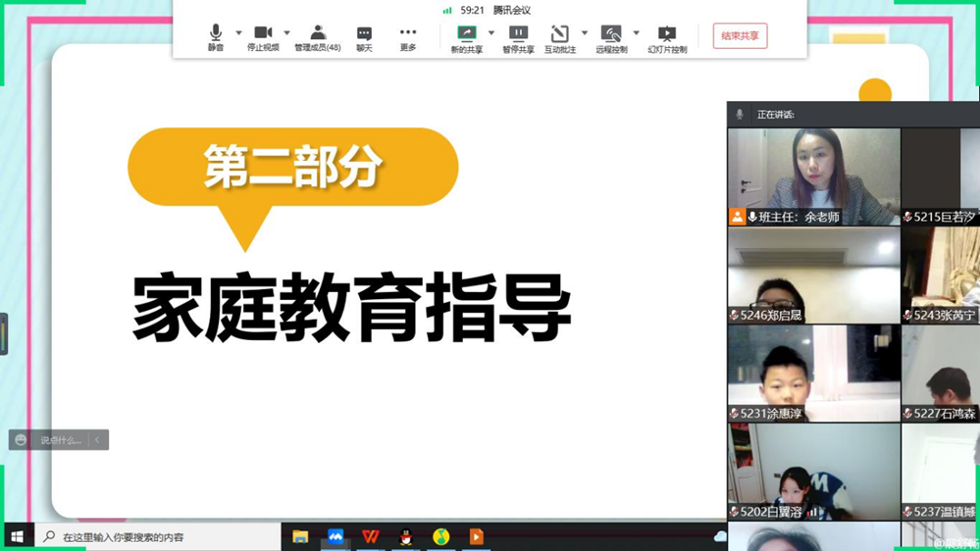
Task: Click the 家庭教育指导 slide title
Action: pos(352,307)
